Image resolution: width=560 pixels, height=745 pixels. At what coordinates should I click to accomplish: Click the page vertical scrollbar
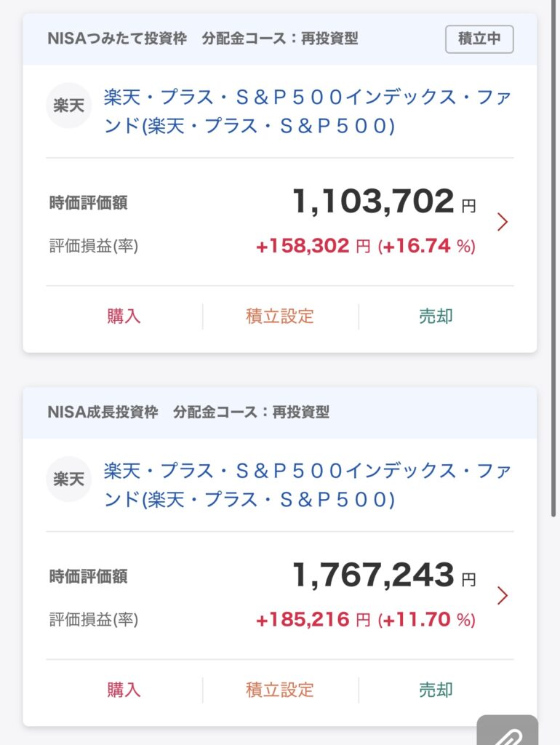tap(553, 259)
